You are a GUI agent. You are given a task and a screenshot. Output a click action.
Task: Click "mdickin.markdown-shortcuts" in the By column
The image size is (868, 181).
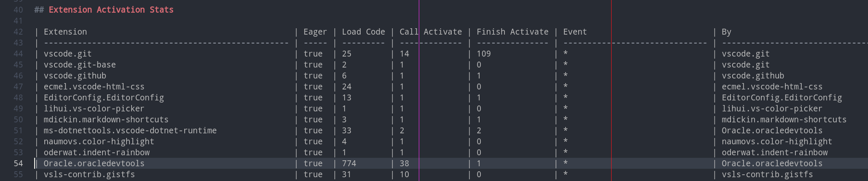tap(784, 119)
